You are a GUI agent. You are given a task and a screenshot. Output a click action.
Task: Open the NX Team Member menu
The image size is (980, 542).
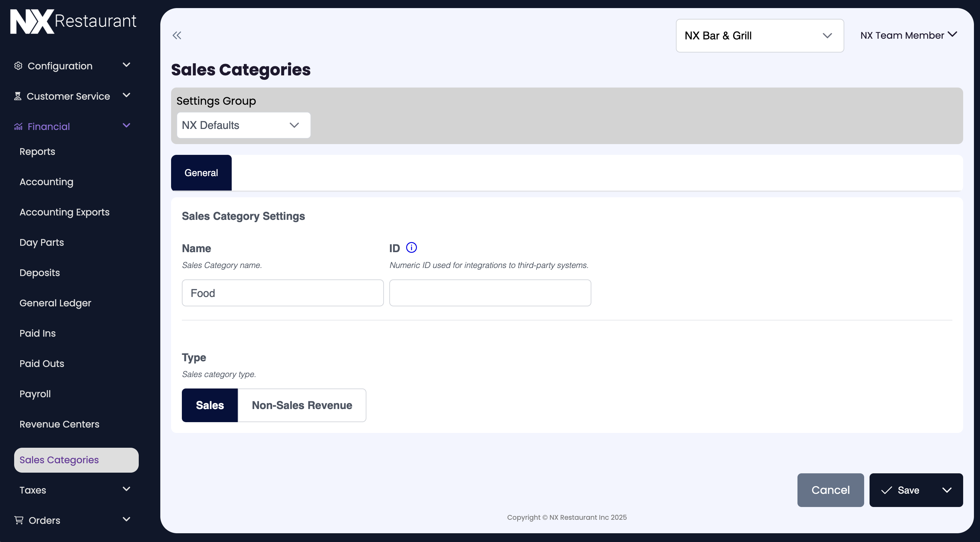(909, 35)
